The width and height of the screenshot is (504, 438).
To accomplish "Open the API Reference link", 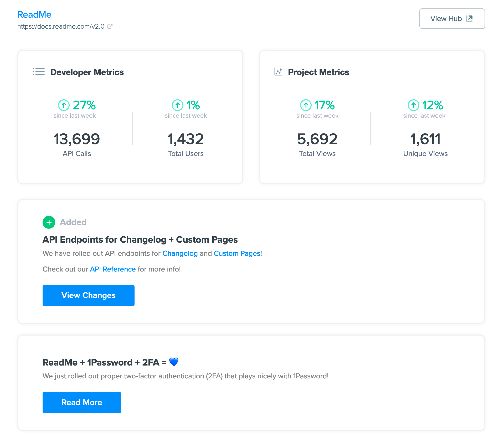I will pos(113,269).
